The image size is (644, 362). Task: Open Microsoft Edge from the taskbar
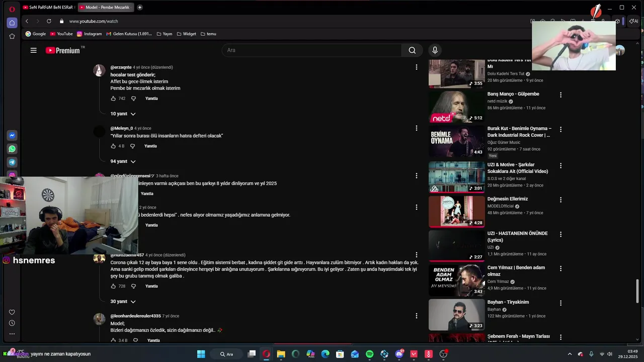point(326,354)
